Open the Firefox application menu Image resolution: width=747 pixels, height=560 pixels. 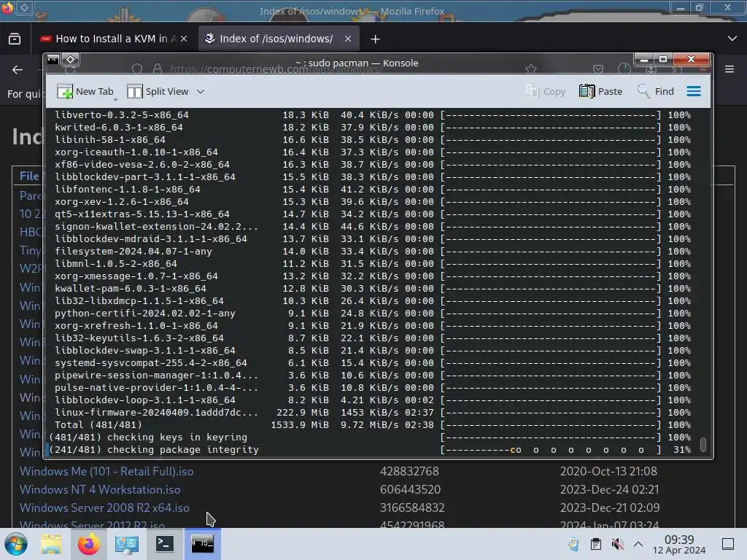coord(729,69)
